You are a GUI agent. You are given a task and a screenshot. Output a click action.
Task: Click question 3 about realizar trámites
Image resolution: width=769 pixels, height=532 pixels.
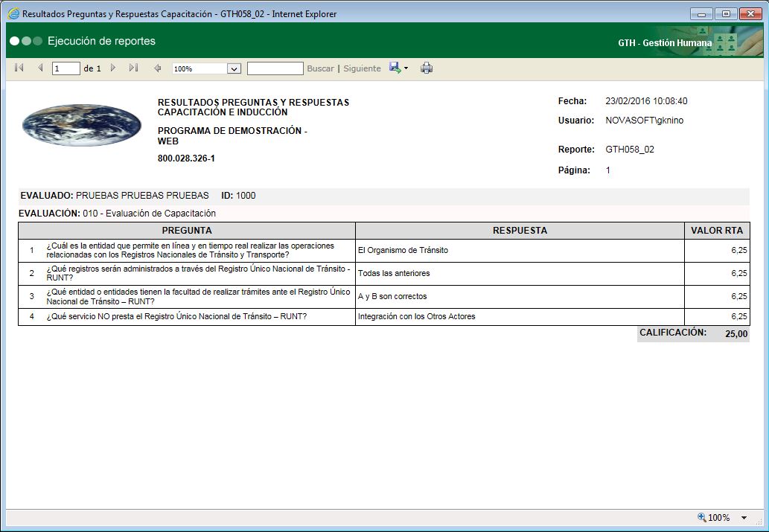coord(198,296)
